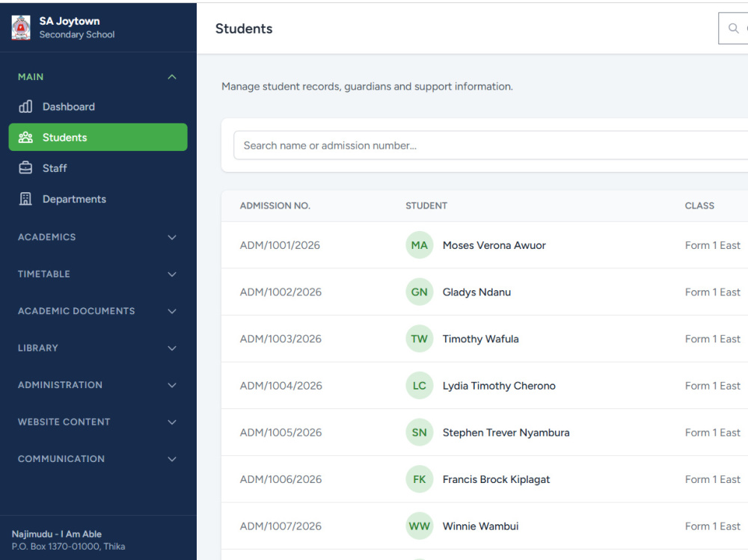Click Form 1 East in Timothy Wafula row
This screenshot has width=748, height=560.
(x=713, y=339)
